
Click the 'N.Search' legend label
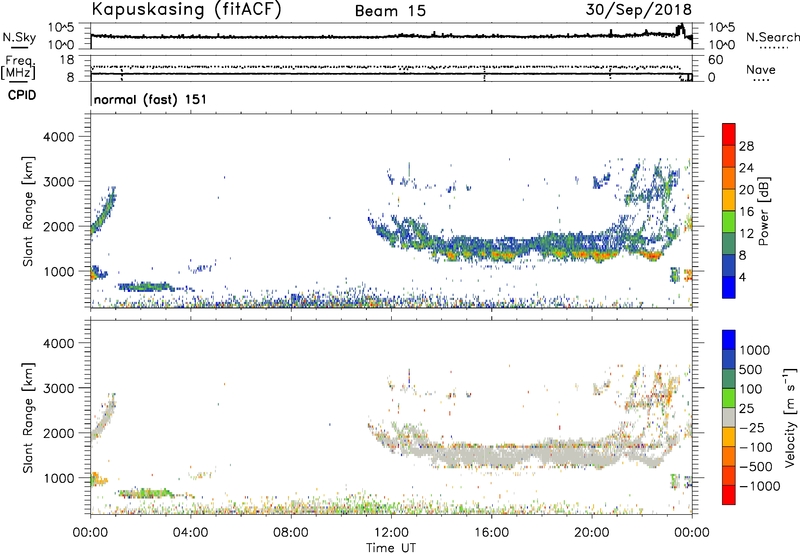(773, 37)
